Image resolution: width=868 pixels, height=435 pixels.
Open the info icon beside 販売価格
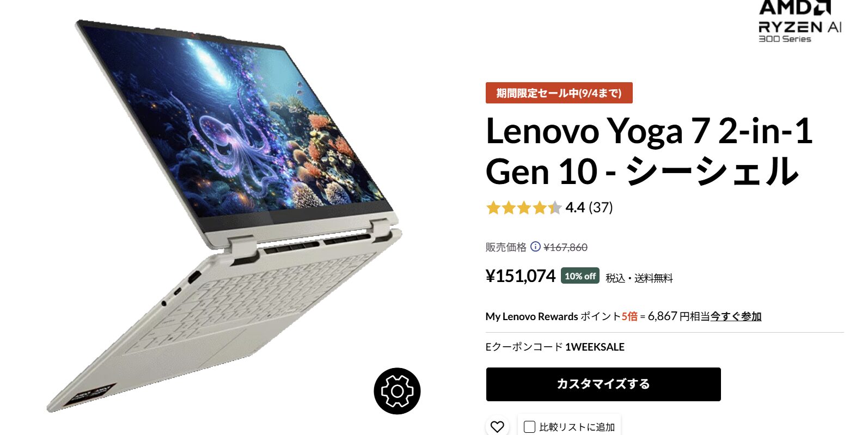tap(535, 247)
